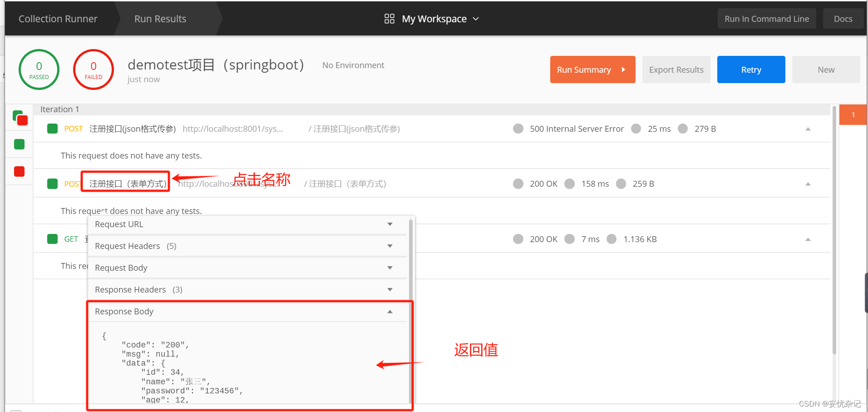Open the My Workspace grid icon
Screen dimensions: 868x412
tap(389, 19)
